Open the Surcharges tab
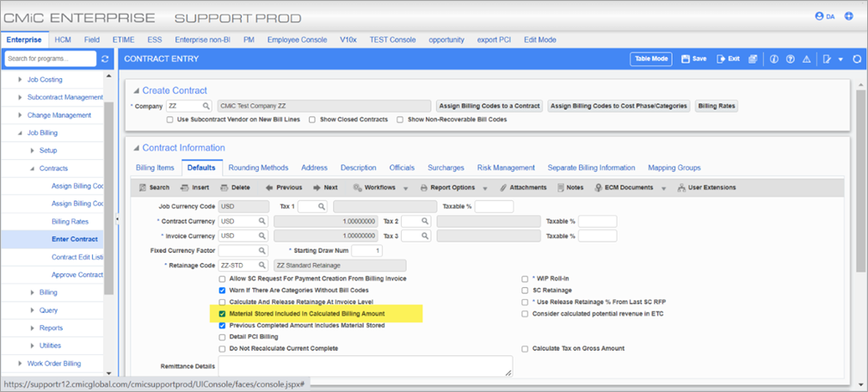Image resolution: width=868 pixels, height=392 pixels. coord(446,168)
